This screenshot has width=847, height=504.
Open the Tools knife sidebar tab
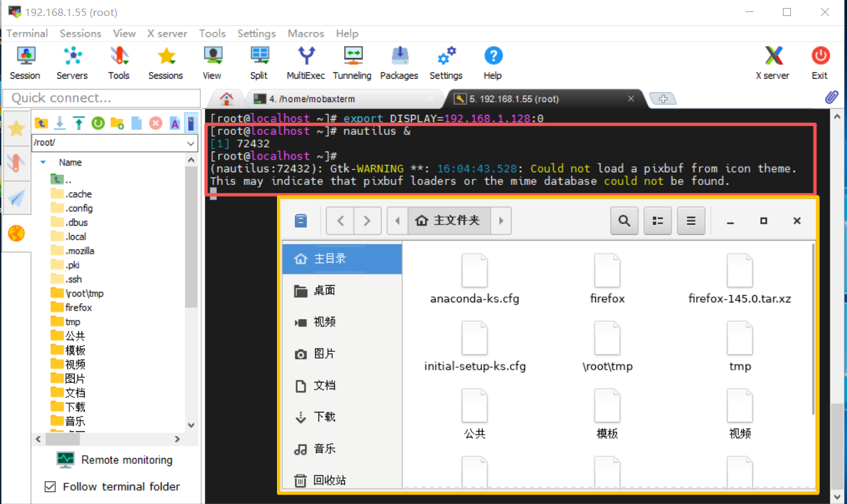[16, 163]
